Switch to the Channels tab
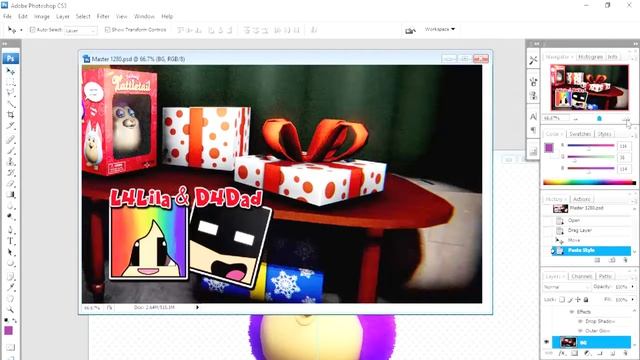The height and width of the screenshot is (360, 640). (582, 276)
